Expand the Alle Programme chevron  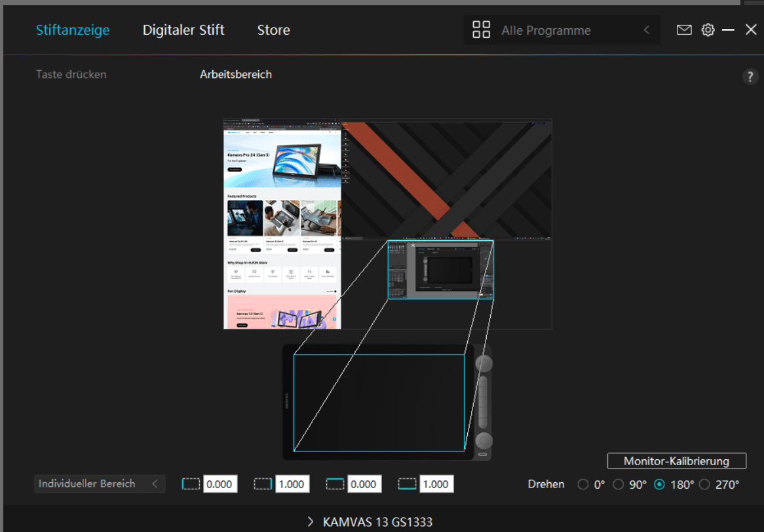click(645, 29)
